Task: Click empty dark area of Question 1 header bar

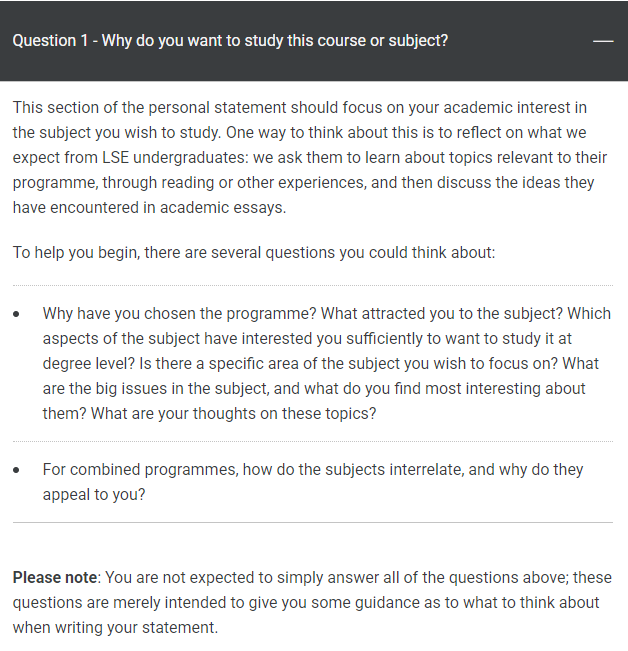Action: (520, 41)
